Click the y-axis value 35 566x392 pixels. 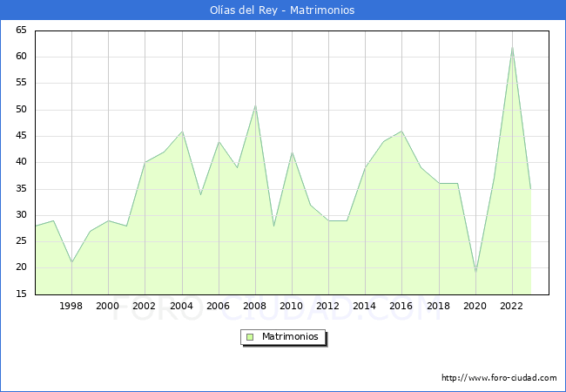tap(21, 188)
